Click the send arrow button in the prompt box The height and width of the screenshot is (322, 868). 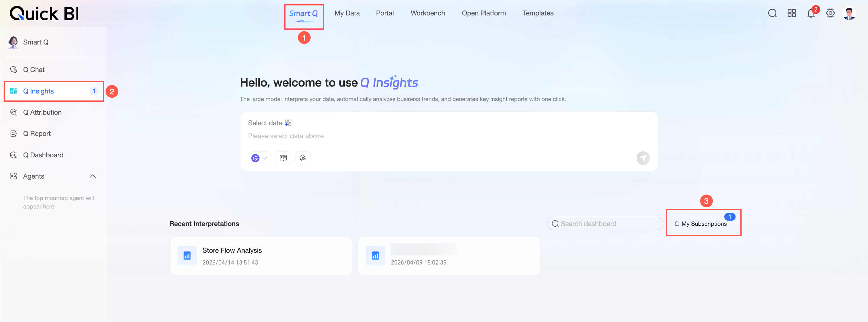coord(643,158)
